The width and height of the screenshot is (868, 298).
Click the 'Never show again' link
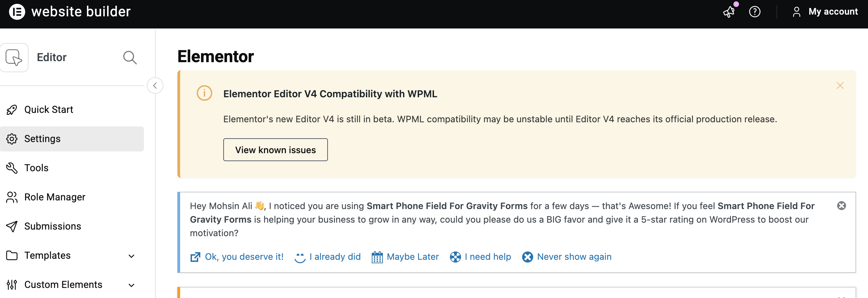(x=574, y=257)
